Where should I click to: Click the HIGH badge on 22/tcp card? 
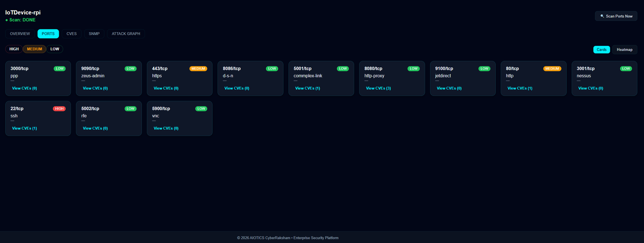coord(60,109)
